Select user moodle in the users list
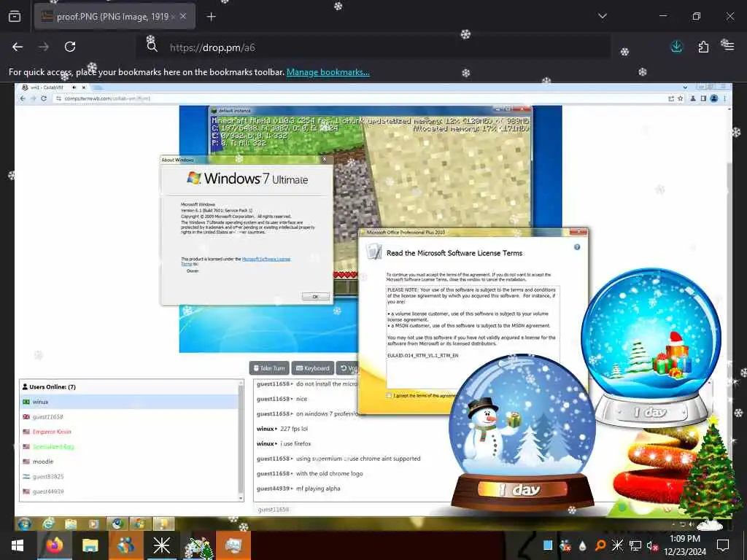Screen dimensions: 747x560 pos(128,462)
